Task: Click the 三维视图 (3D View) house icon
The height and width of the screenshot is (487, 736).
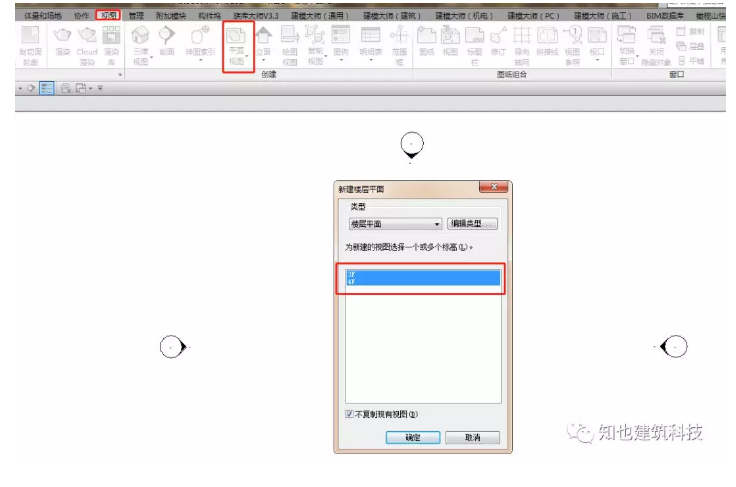Action: (140, 35)
